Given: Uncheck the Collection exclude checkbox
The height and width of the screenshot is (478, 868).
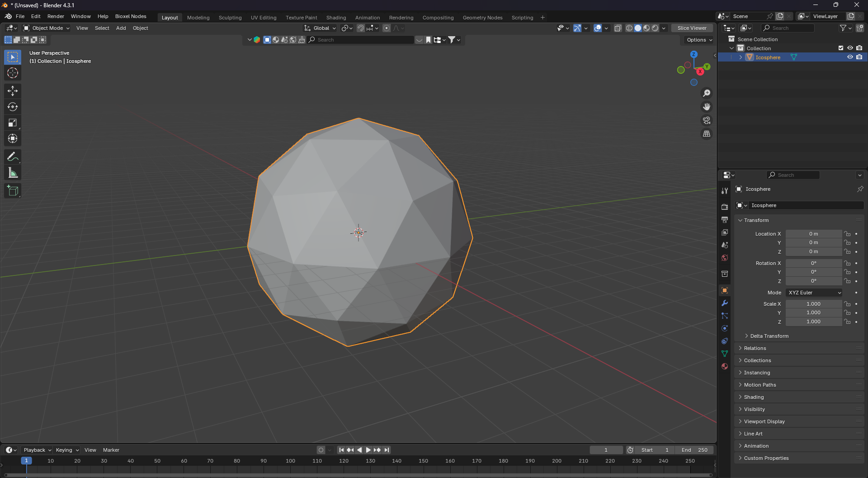Looking at the screenshot, I should [841, 48].
